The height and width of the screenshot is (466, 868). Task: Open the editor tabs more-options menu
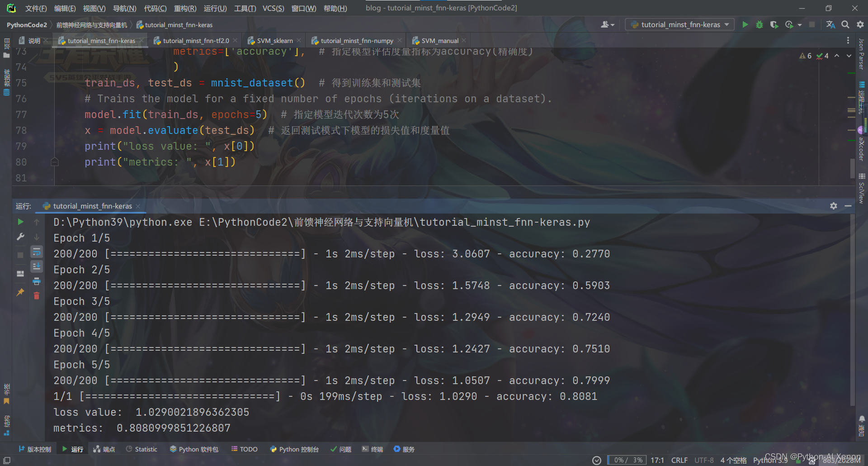(x=848, y=40)
